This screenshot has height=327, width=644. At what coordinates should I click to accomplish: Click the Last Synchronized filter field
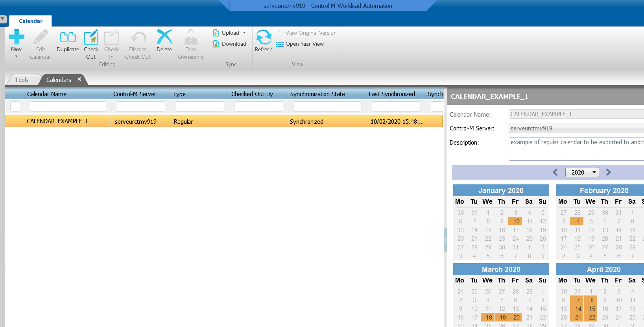(396, 106)
